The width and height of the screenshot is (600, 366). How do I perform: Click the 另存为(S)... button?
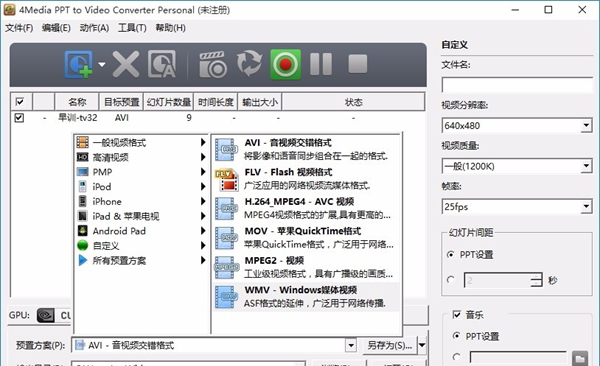point(390,345)
